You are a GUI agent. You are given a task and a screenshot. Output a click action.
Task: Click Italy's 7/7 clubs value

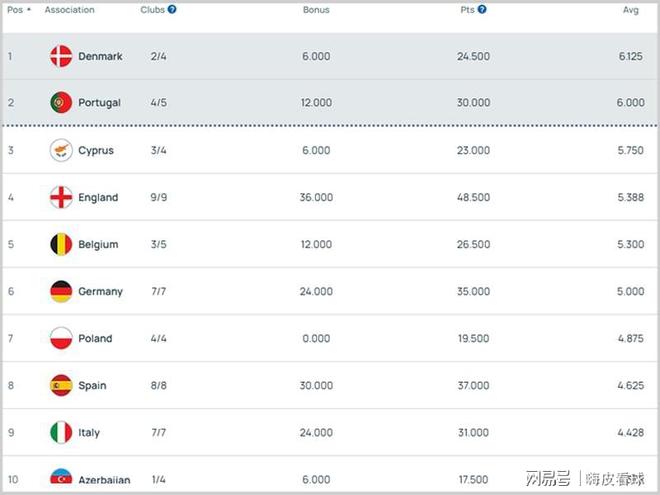[x=159, y=433]
